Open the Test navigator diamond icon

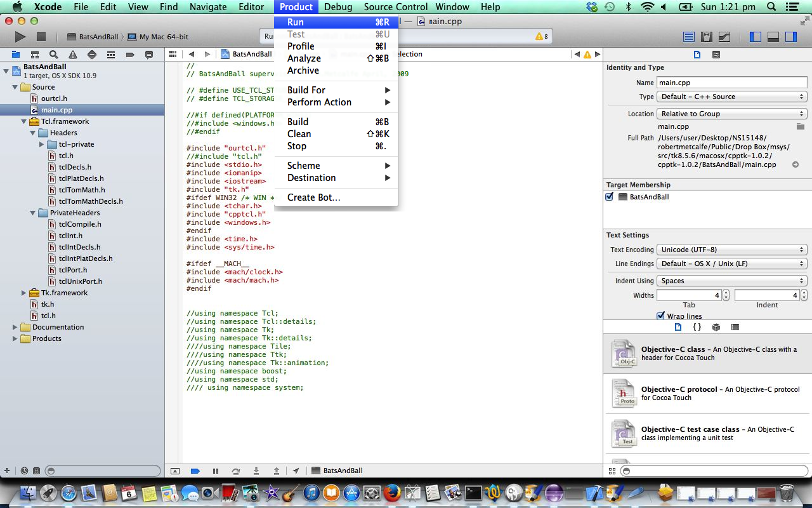click(x=92, y=55)
